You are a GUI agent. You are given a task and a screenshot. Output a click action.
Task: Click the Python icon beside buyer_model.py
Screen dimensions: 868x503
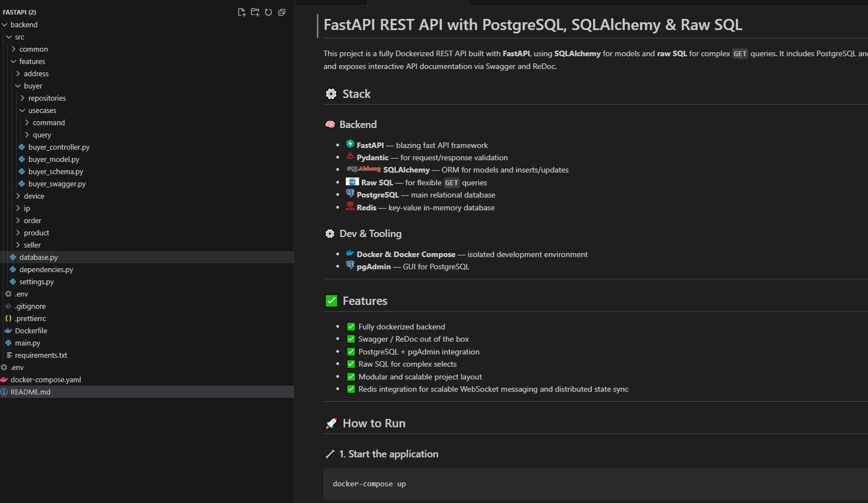[x=22, y=159]
